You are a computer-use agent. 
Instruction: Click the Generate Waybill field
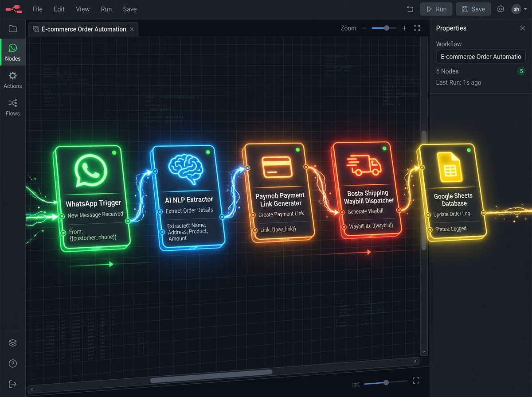(x=366, y=211)
